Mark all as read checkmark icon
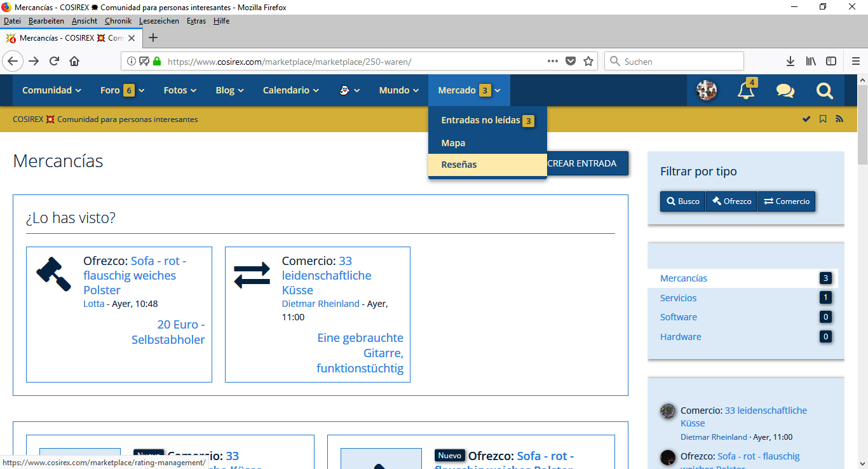This screenshot has height=469, width=868. point(806,119)
